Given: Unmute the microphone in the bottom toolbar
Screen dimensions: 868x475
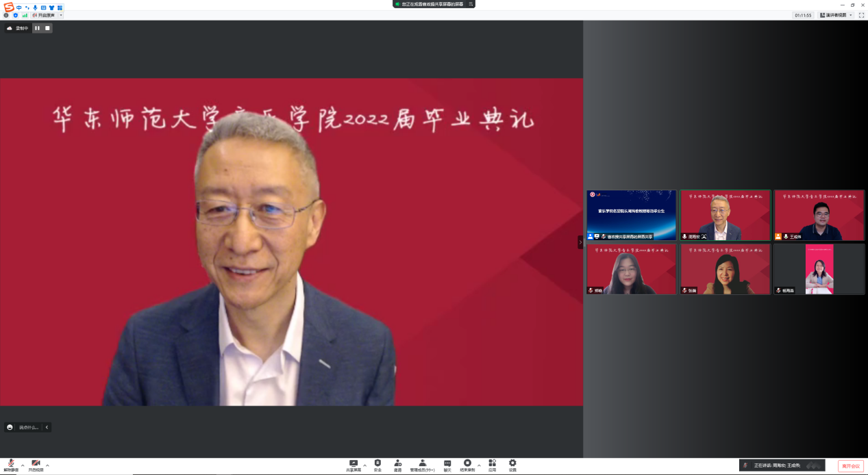Looking at the screenshot, I should [11, 464].
